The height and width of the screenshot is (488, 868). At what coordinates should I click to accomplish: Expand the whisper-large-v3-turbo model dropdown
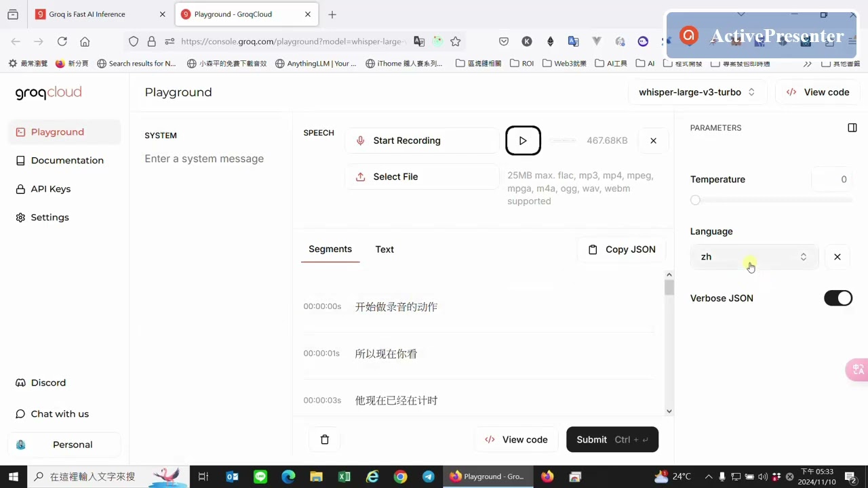pos(697,92)
